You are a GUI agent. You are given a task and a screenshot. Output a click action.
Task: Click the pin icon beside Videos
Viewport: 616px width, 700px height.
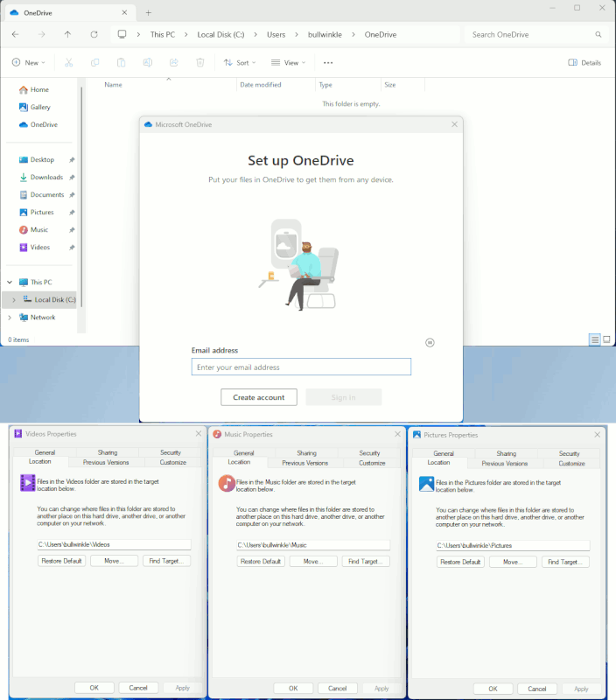72,248
